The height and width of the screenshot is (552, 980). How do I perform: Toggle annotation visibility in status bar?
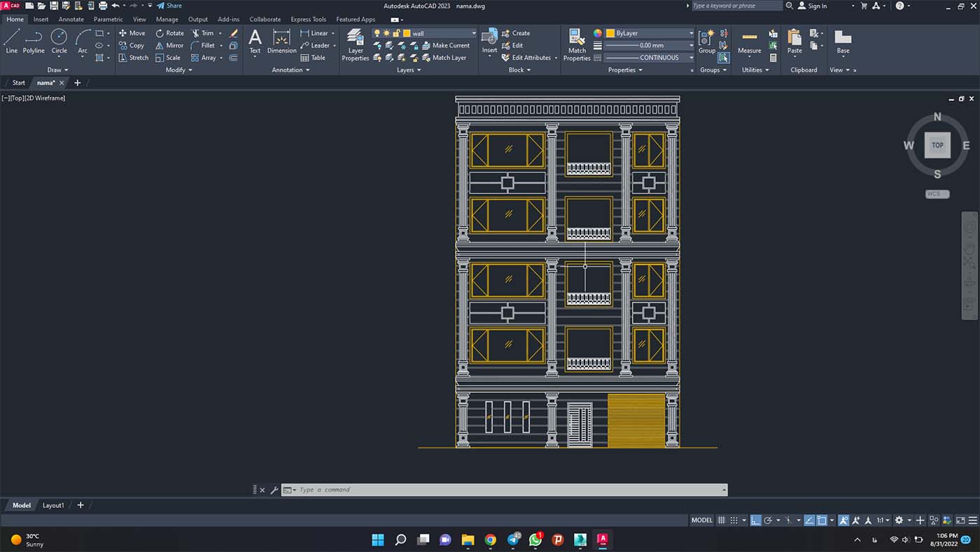tap(843, 520)
